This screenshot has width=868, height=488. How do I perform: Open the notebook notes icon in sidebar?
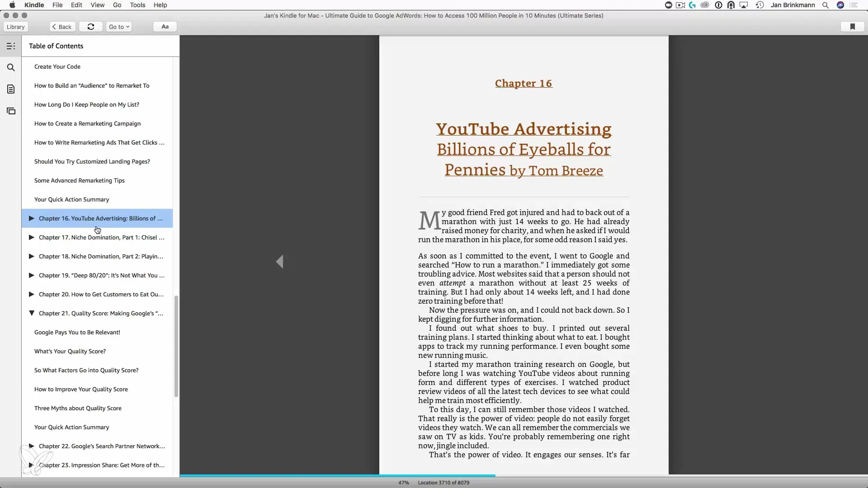[x=11, y=89]
